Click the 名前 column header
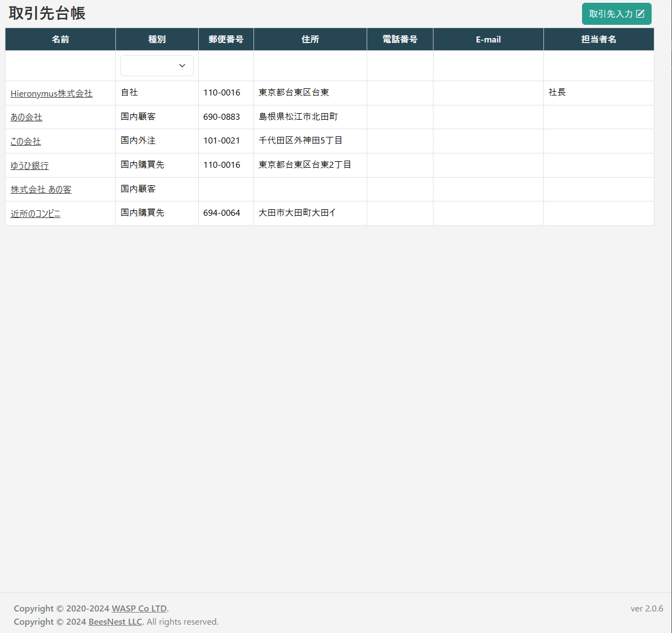The height and width of the screenshot is (633, 672). (x=60, y=39)
